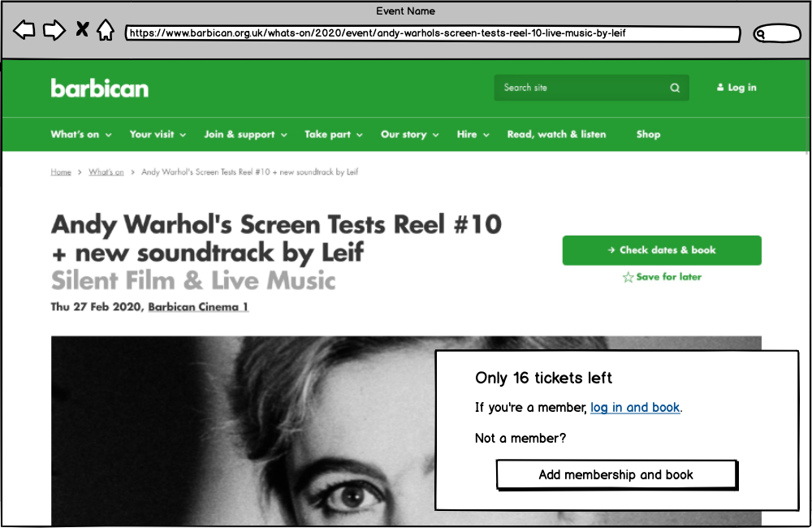Follow the log in and book link

pyautogui.click(x=635, y=408)
